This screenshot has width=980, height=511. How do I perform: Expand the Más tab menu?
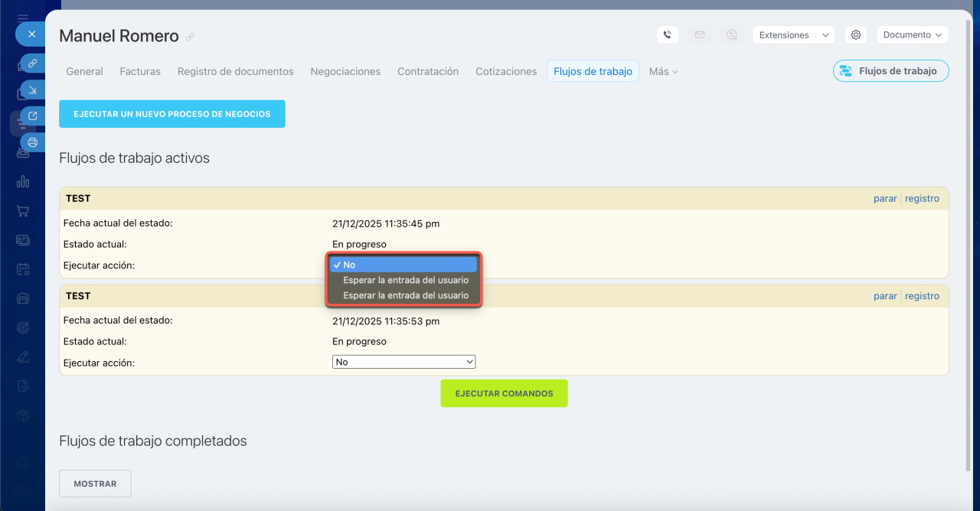click(x=663, y=71)
